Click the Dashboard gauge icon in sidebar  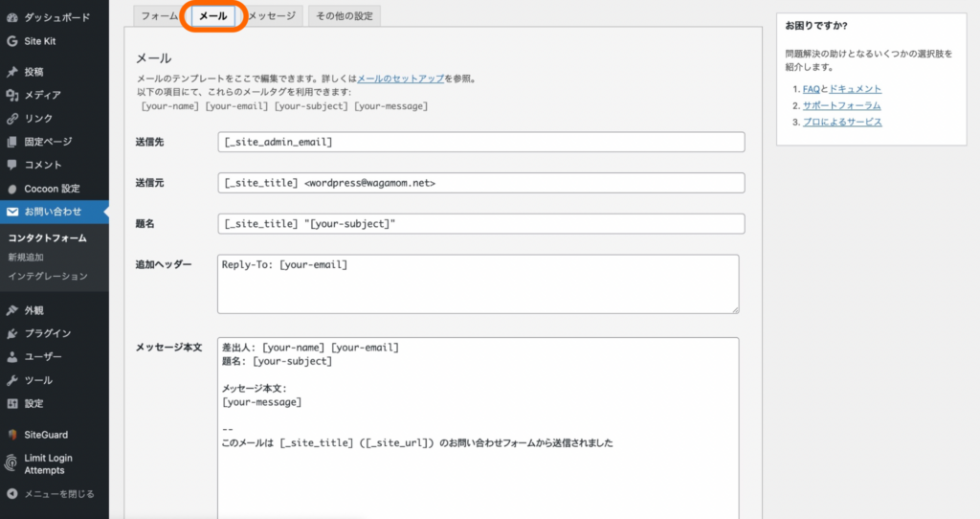11,18
